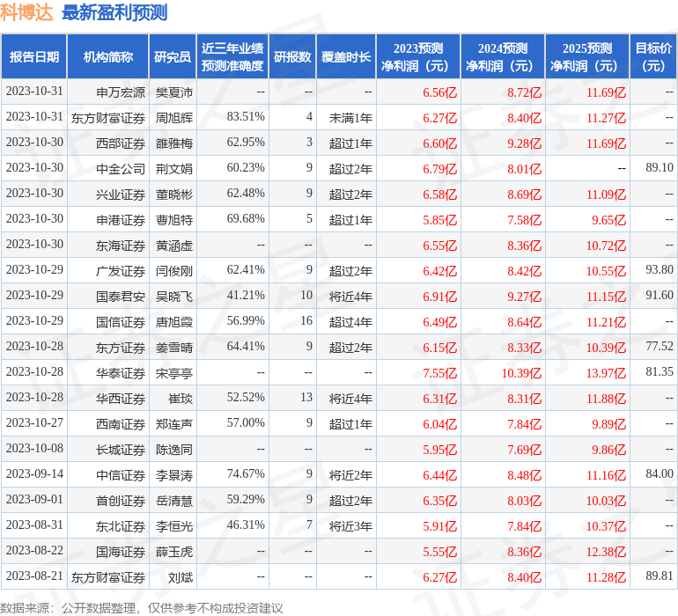Click the 93.80 target price

pyautogui.click(x=660, y=270)
